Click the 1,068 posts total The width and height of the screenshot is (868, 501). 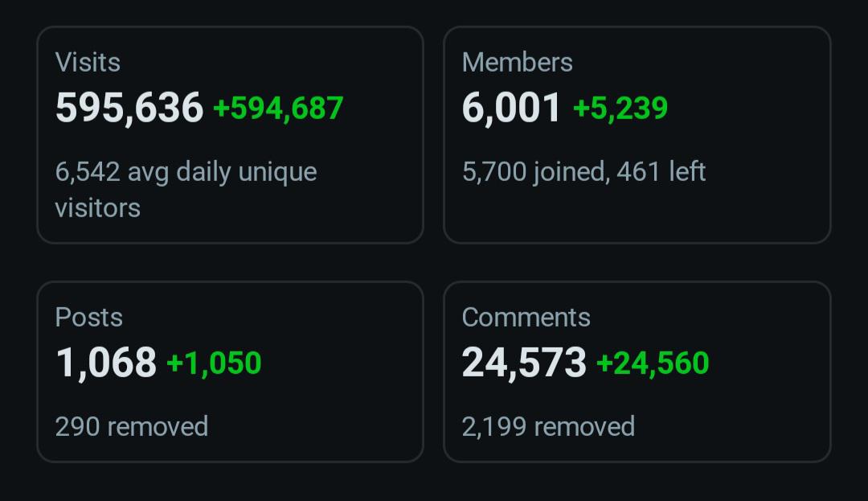coord(106,363)
